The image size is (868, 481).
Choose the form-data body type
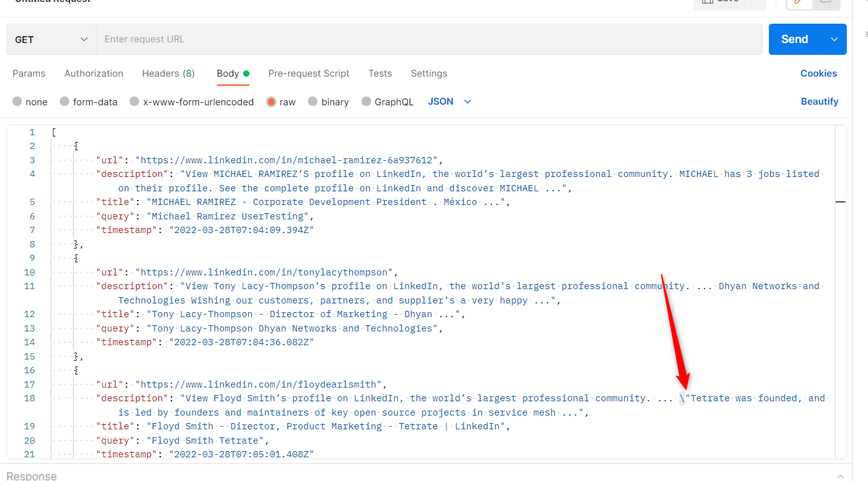click(x=89, y=102)
